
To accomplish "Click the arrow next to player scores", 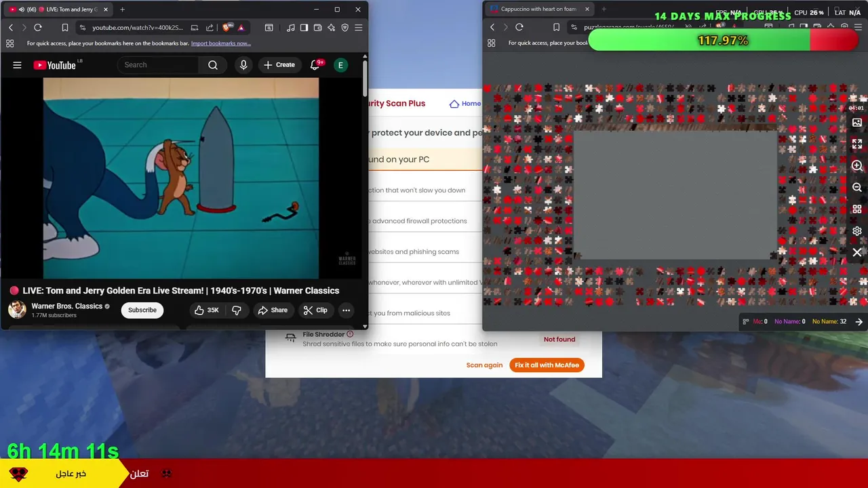I will tap(859, 322).
